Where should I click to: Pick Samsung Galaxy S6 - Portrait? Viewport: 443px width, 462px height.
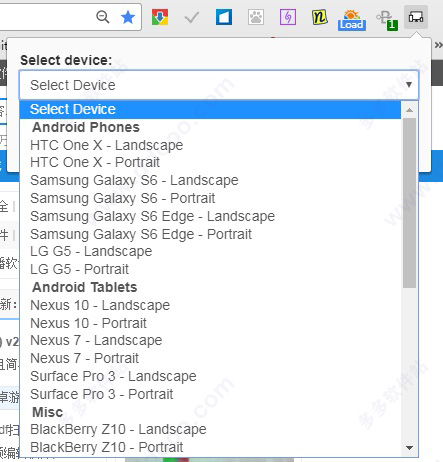click(x=210, y=198)
